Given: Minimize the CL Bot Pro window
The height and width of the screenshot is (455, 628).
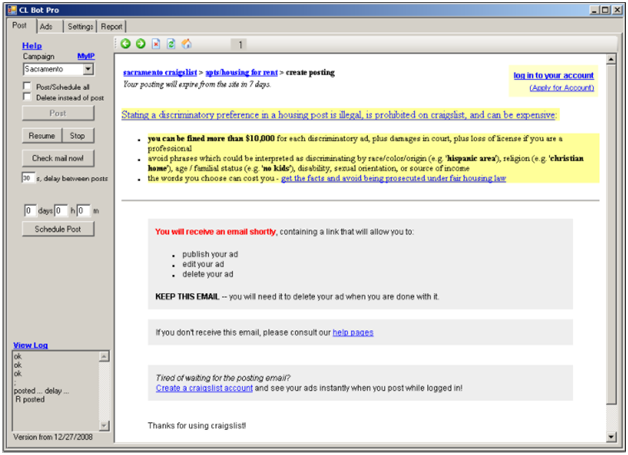Looking at the screenshot, I should point(594,10).
